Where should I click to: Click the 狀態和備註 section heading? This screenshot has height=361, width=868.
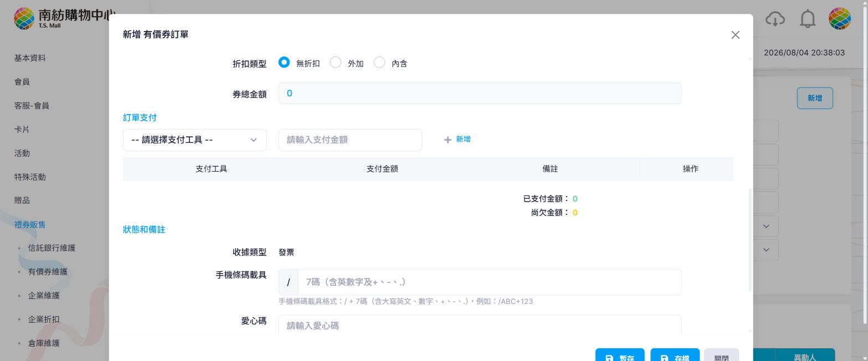click(x=144, y=229)
